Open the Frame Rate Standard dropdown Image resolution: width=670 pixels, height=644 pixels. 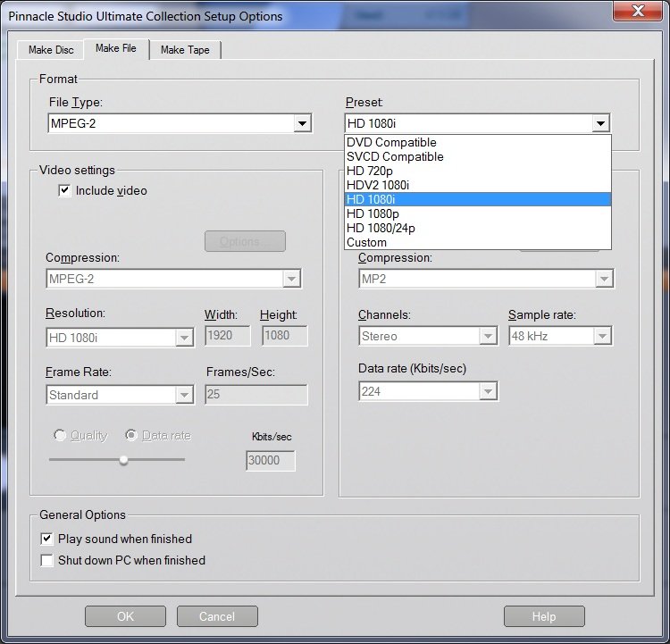pos(120,395)
